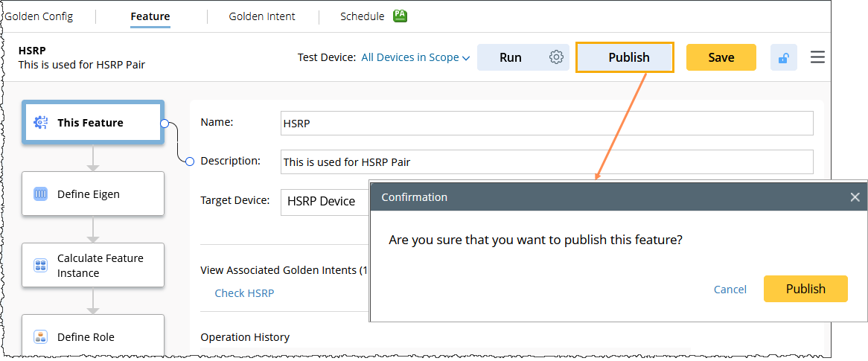Open the Target Device HSRP Device dropdown

click(325, 201)
